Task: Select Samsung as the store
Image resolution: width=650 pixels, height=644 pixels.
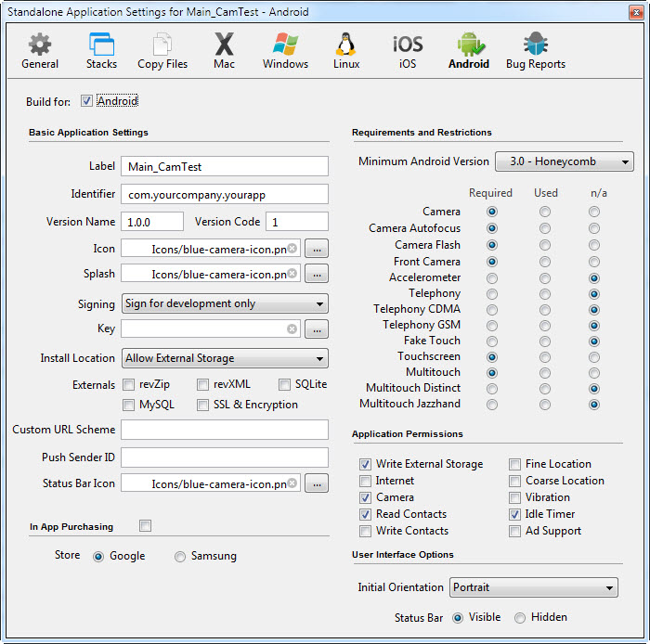Action: tap(180, 556)
